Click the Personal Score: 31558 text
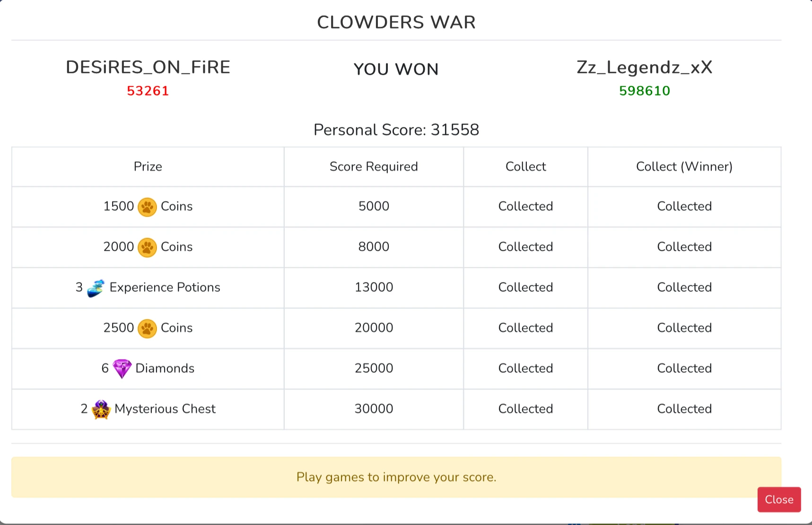 [396, 130]
